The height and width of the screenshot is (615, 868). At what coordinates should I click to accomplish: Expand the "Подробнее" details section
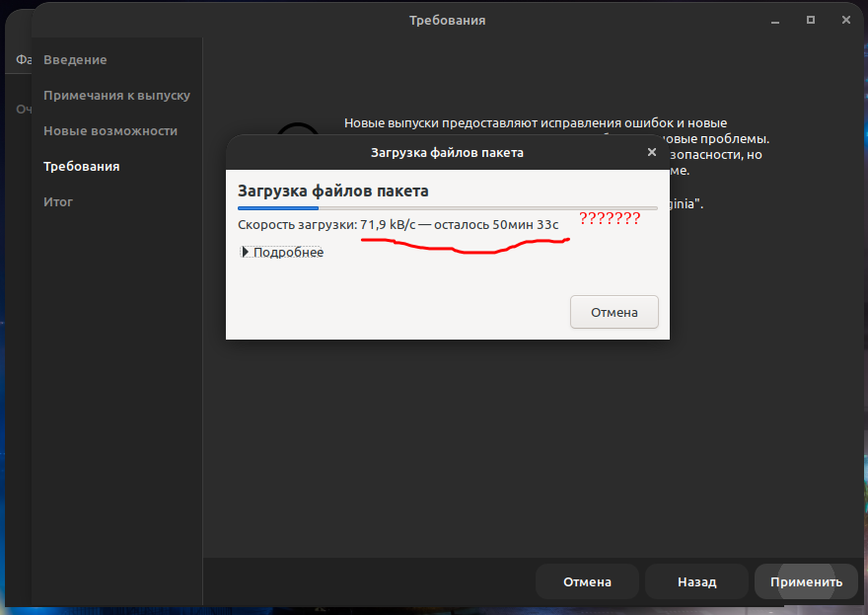(288, 252)
